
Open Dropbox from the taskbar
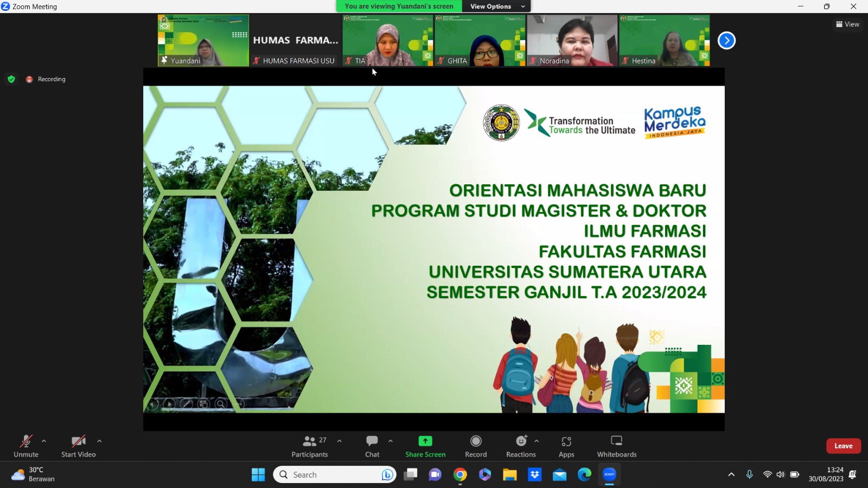click(x=535, y=475)
